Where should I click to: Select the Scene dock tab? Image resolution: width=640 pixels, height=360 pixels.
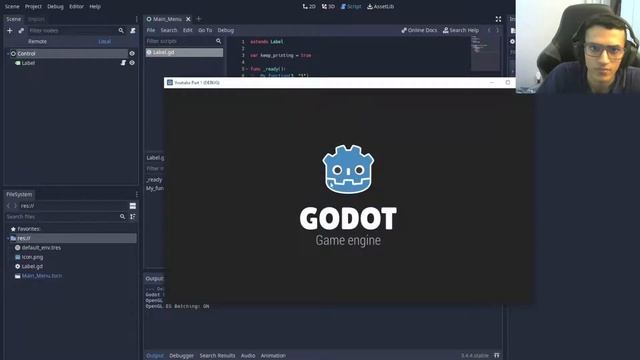[13, 19]
